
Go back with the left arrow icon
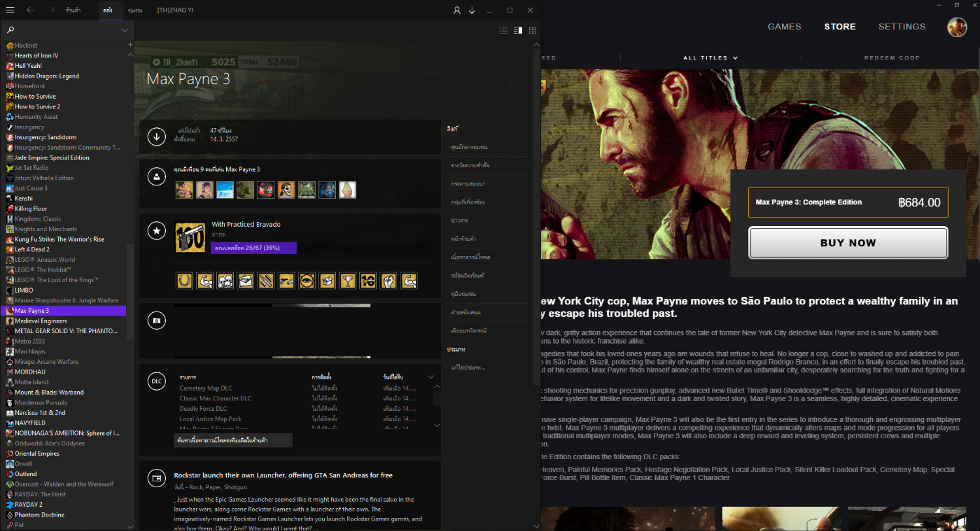point(30,10)
